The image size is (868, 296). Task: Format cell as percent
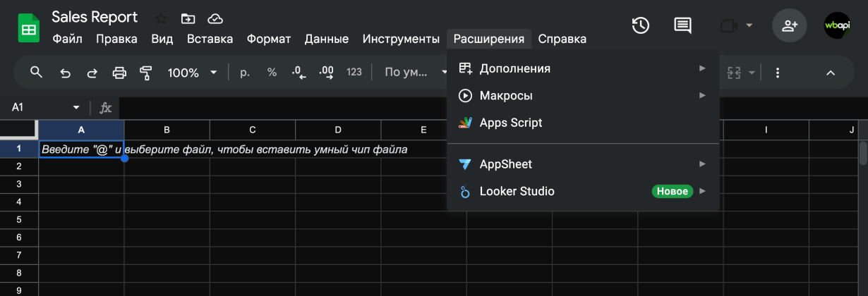pos(272,73)
